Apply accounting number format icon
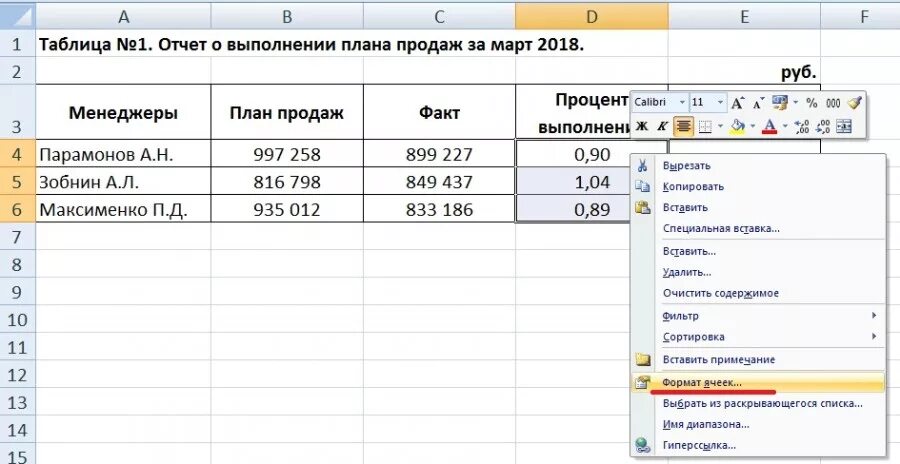Screen dimensions: 900x464 (779, 103)
